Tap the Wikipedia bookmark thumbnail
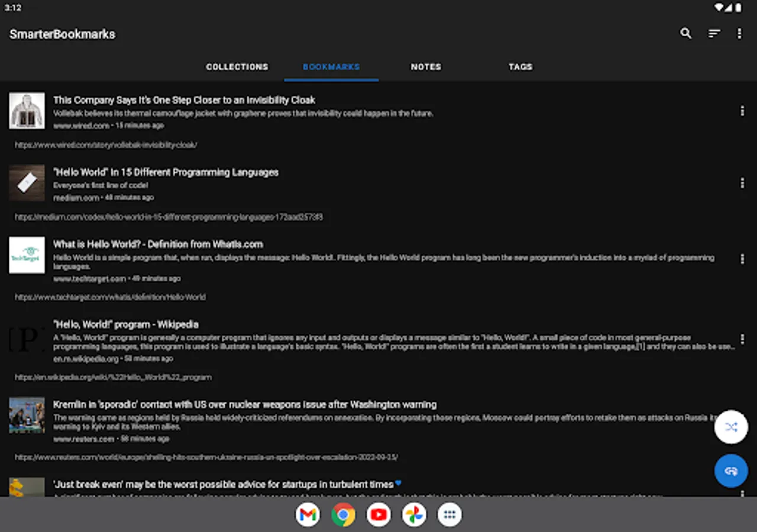The height and width of the screenshot is (532, 757). coord(27,339)
